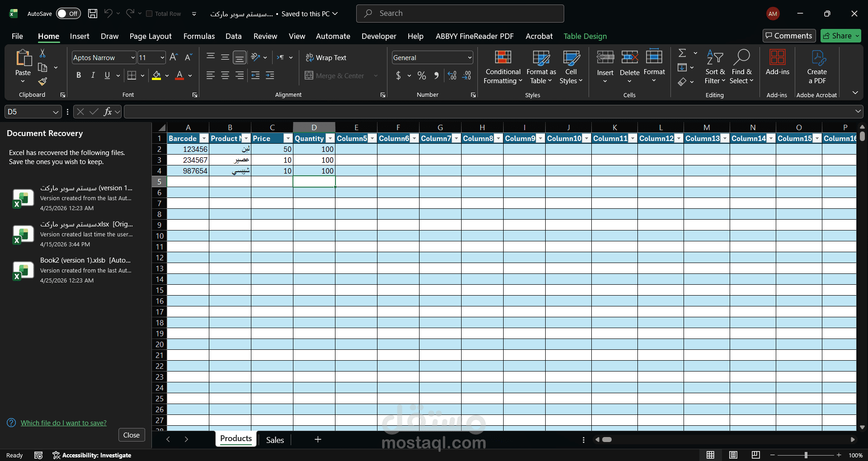The width and height of the screenshot is (868, 461).
Task: Expand the font name combo box
Action: (133, 58)
